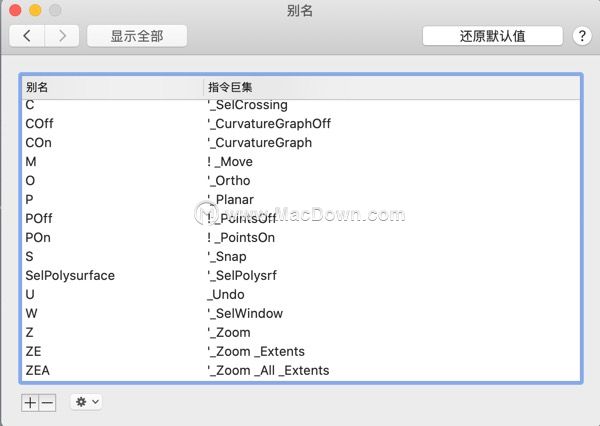The height and width of the screenshot is (426, 600).
Task: Open help with the question mark button
Action: click(582, 36)
